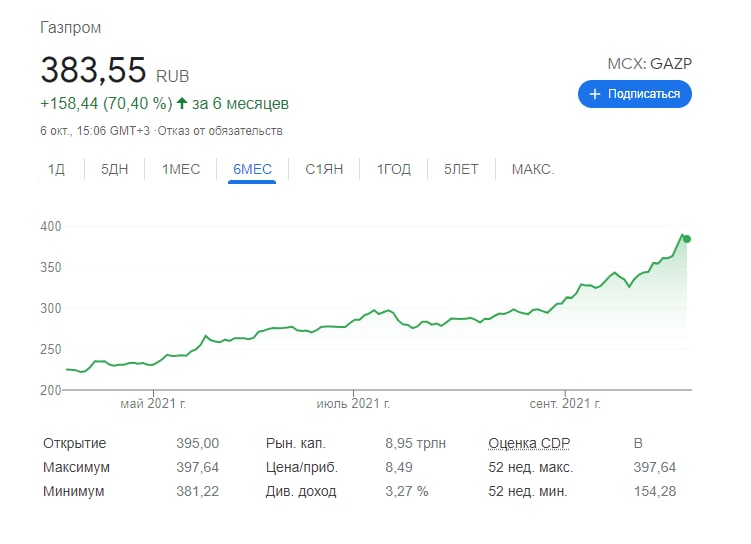Click the 383,55 price value
Viewport: 751px width, 544px height.
point(93,70)
